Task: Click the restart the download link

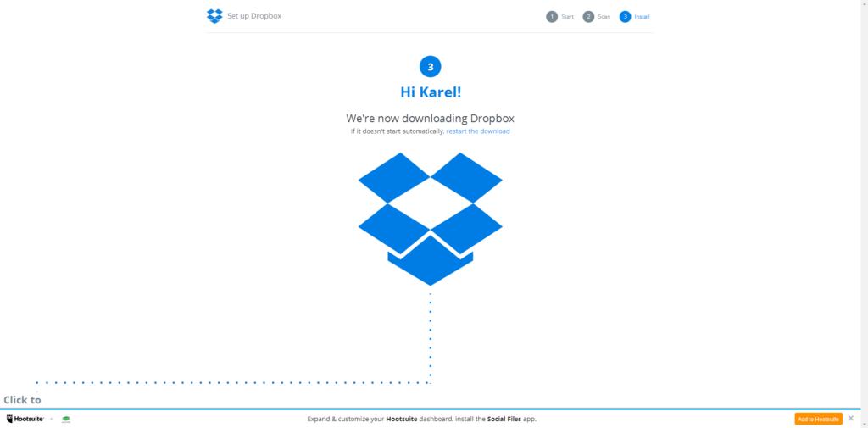Action: pyautogui.click(x=478, y=131)
